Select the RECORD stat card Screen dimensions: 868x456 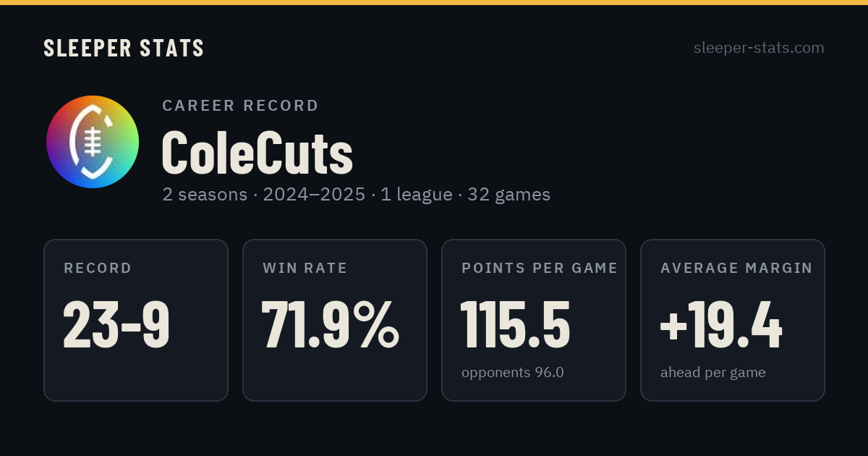136,320
